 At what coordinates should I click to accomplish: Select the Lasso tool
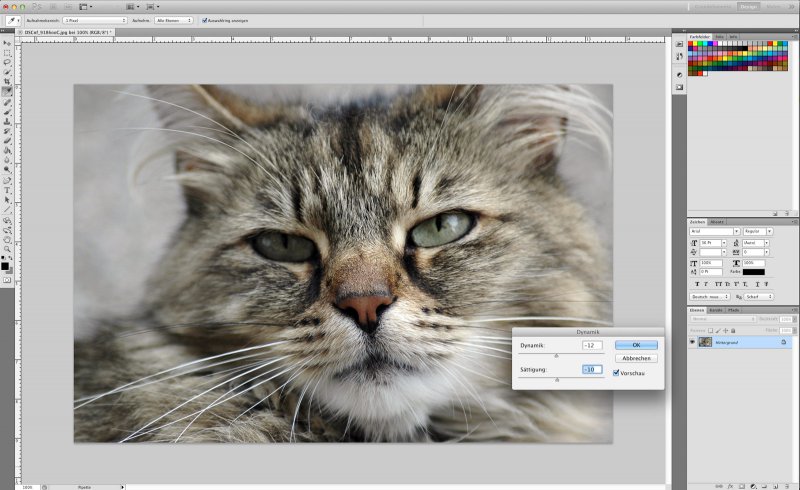(x=7, y=62)
